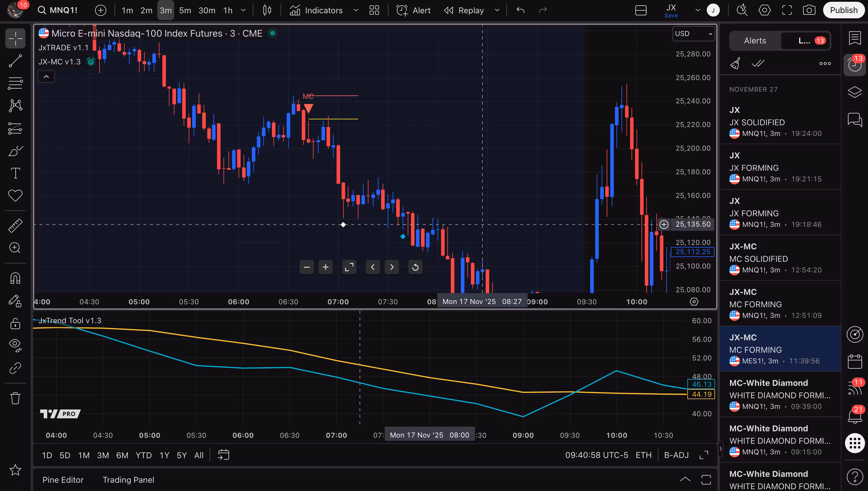
Task: Collapse the indicator legend chevron
Action: pos(47,77)
